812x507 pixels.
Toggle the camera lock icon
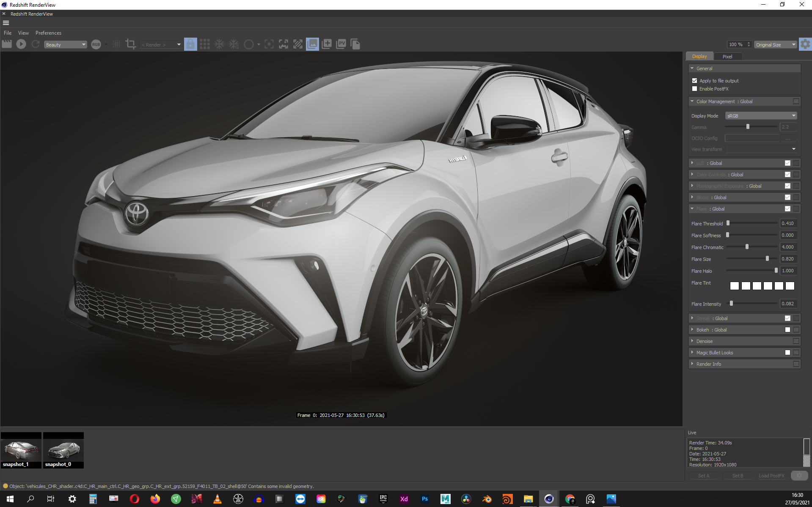pyautogui.click(x=190, y=44)
